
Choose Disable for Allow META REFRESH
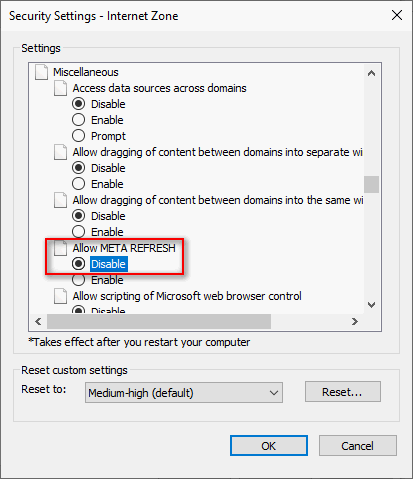78,264
